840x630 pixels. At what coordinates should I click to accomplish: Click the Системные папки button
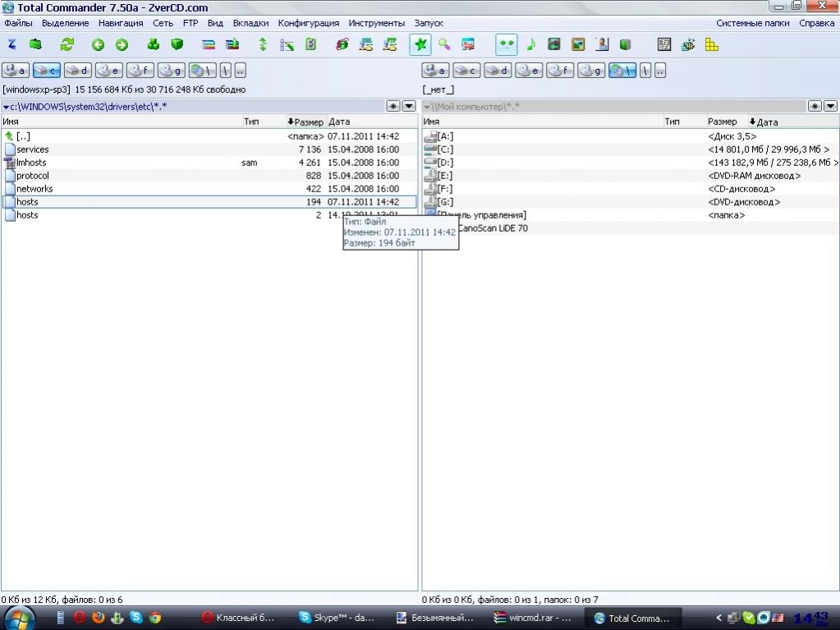(x=752, y=23)
